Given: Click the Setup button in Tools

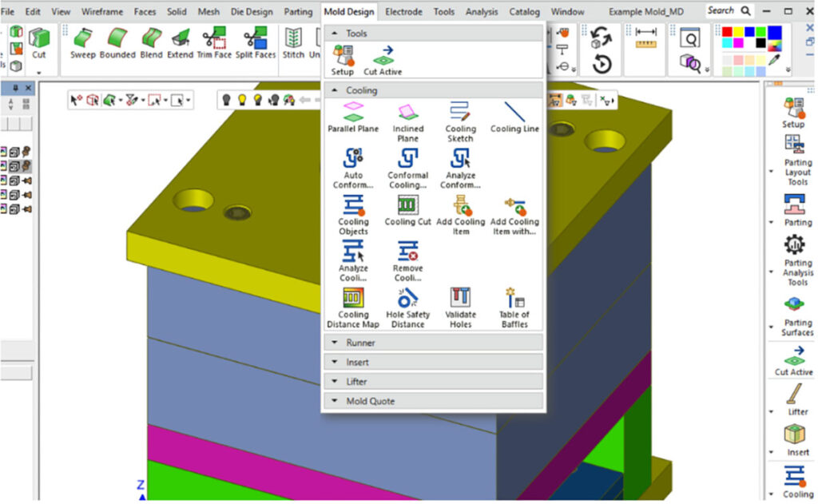Looking at the screenshot, I should point(343,59).
